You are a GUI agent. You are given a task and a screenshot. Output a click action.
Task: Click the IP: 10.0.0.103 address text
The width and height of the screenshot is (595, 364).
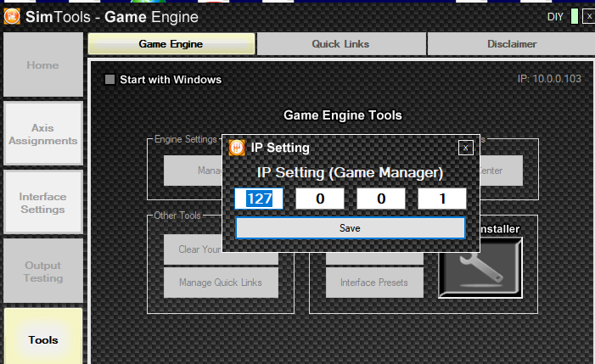pos(549,79)
